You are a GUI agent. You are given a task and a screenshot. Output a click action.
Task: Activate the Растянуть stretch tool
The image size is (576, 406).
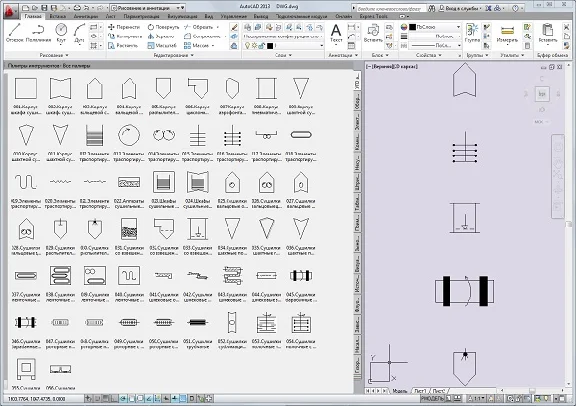pos(123,45)
